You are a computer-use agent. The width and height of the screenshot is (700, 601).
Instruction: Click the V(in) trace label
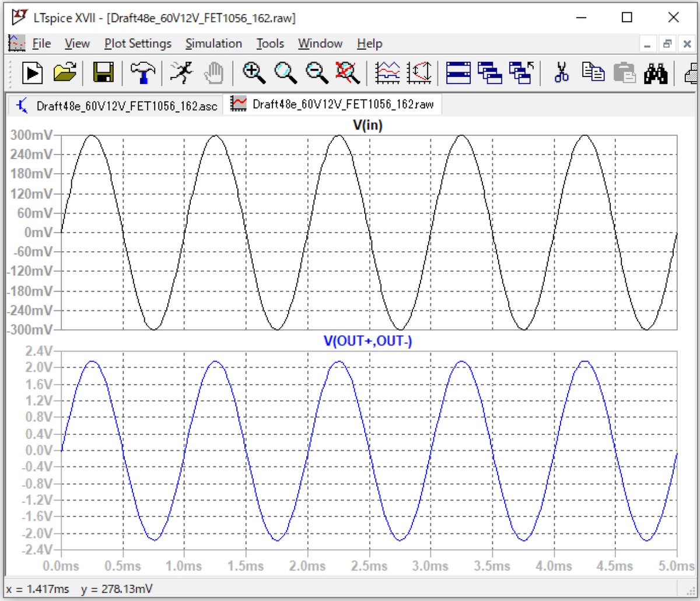click(x=368, y=126)
